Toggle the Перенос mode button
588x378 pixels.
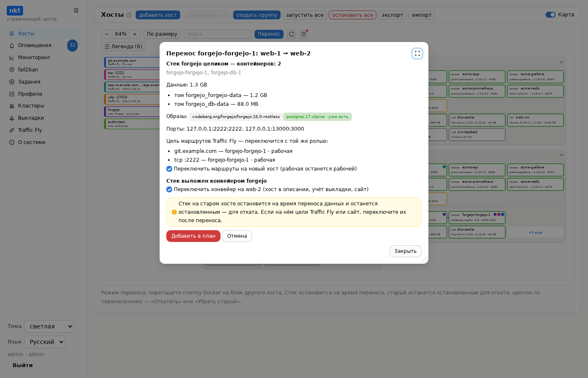[269, 34]
